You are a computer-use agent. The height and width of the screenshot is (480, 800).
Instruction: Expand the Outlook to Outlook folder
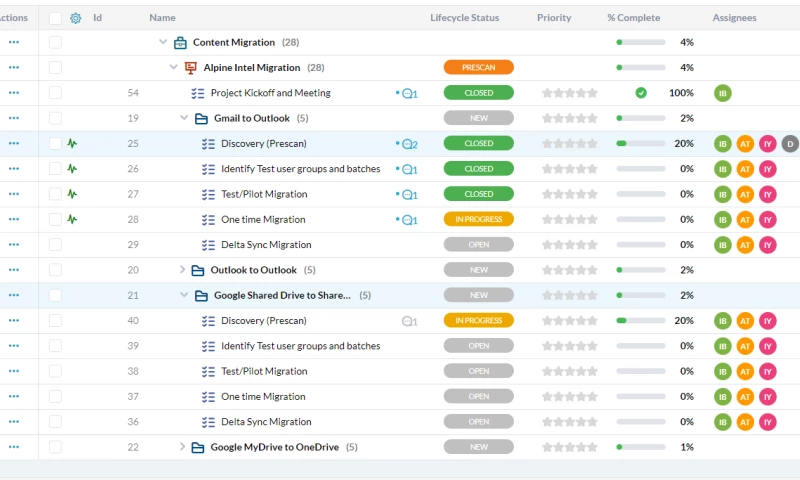tap(182, 269)
